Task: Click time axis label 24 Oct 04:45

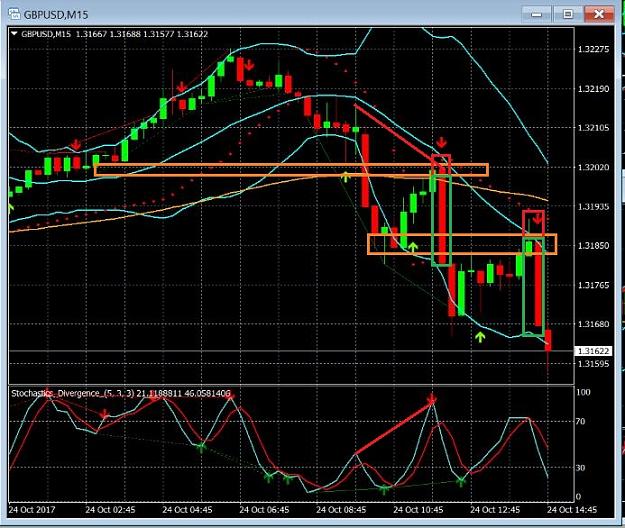Action: [x=187, y=510]
